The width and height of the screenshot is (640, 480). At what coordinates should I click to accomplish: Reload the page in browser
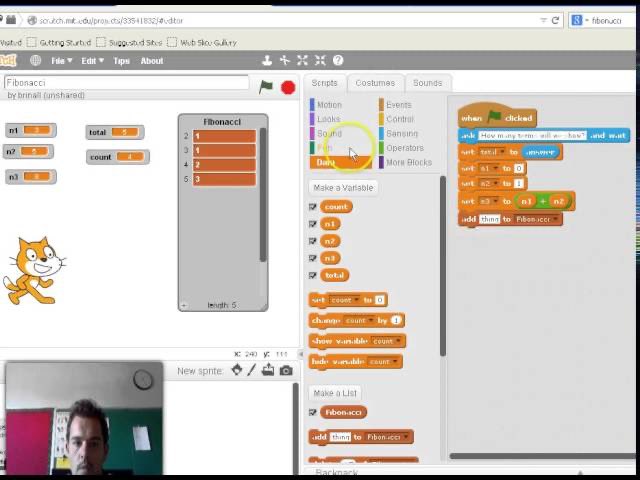click(555, 20)
